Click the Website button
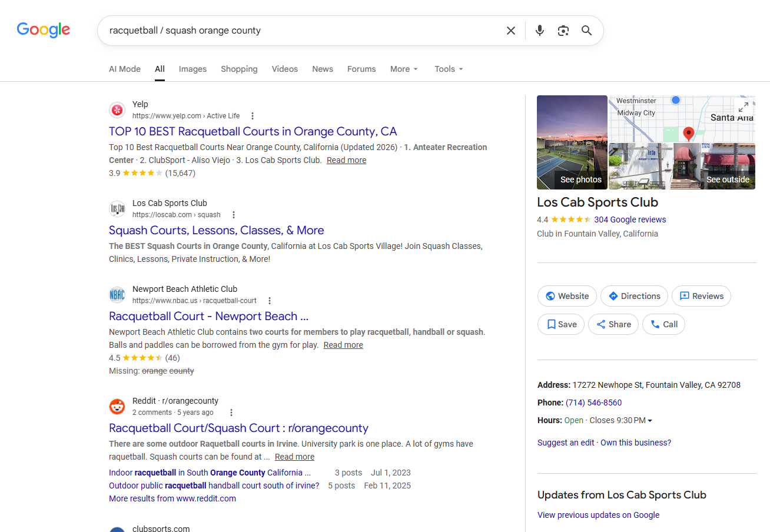Screen dimensions: 770x532 [567, 296]
